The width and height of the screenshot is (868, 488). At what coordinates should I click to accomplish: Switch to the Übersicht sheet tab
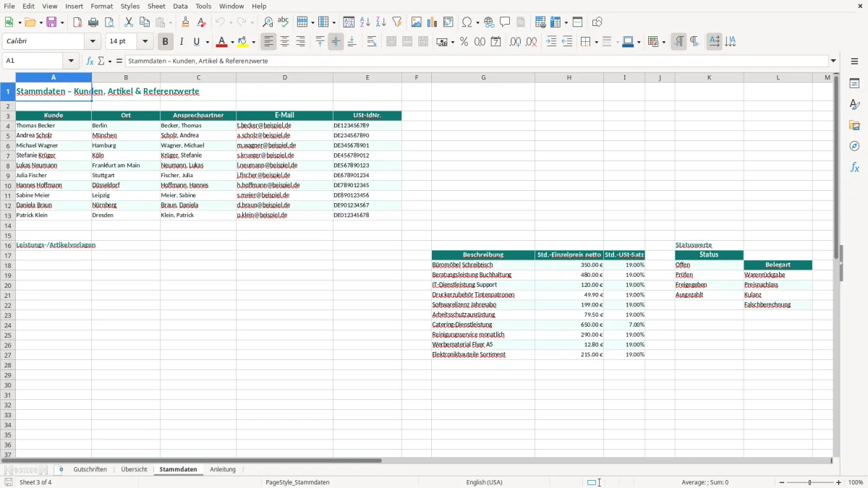click(135, 469)
